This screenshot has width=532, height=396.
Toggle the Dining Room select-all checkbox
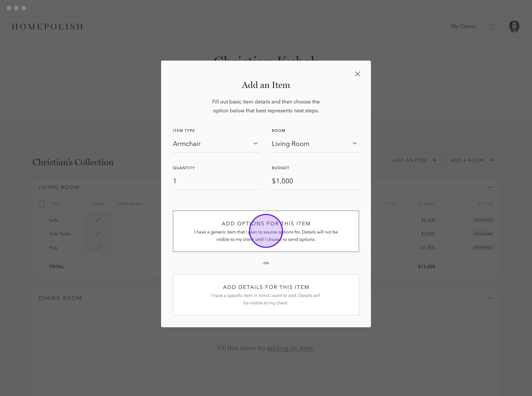point(41,315)
